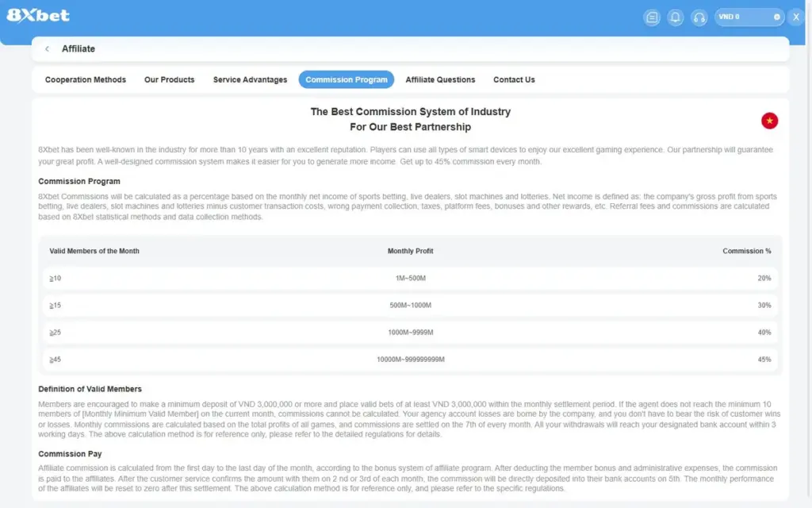Click the Affiliate page title
Viewport: 812px width, 508px height.
tap(79, 48)
